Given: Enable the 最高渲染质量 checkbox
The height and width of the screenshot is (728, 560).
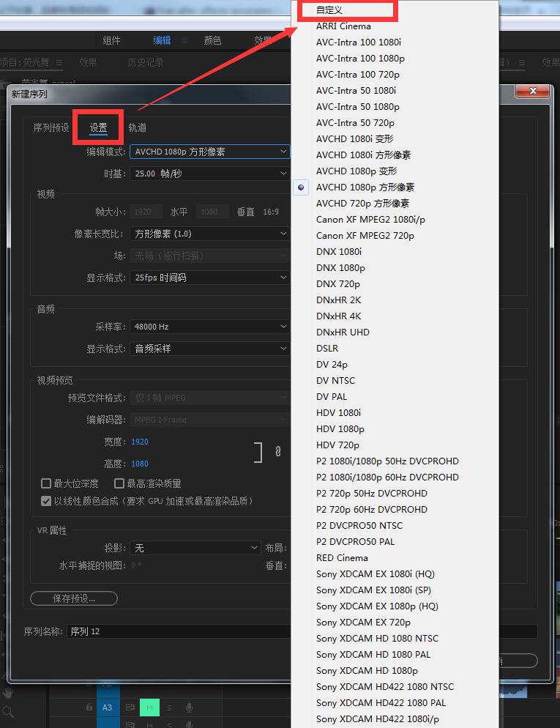Looking at the screenshot, I should [119, 484].
